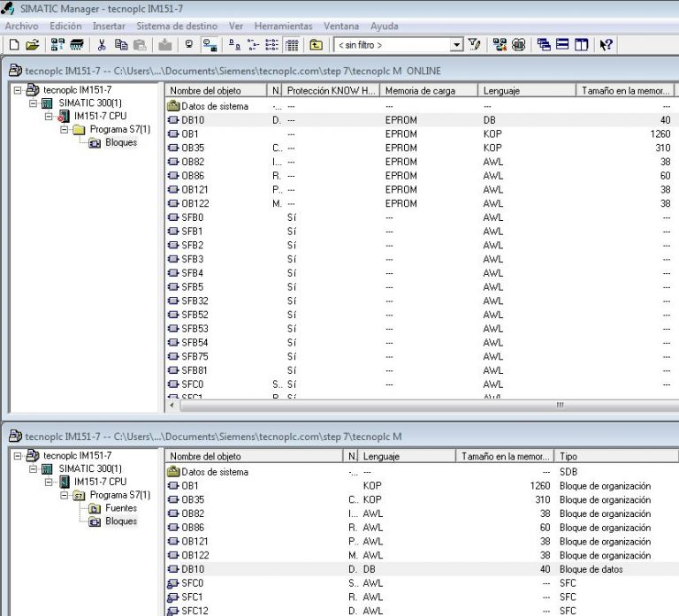
Task: Click the edit filter funnel icon
Action: (x=475, y=44)
